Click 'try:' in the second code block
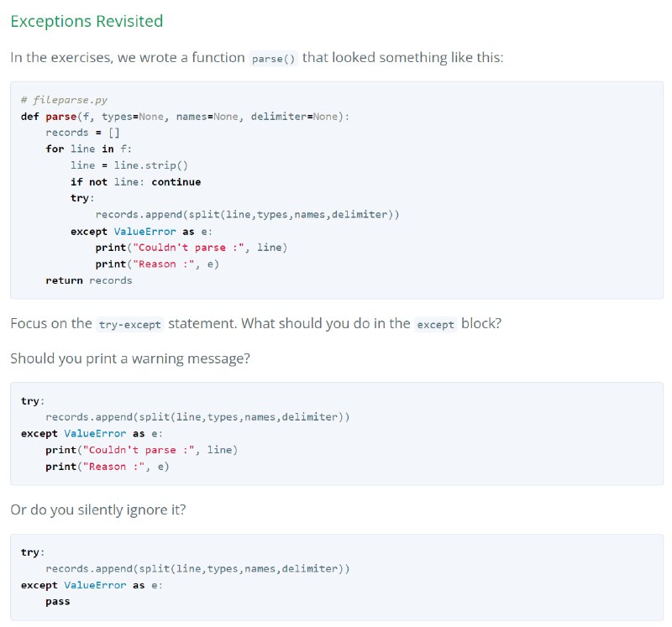The width and height of the screenshot is (672, 627). point(33,401)
